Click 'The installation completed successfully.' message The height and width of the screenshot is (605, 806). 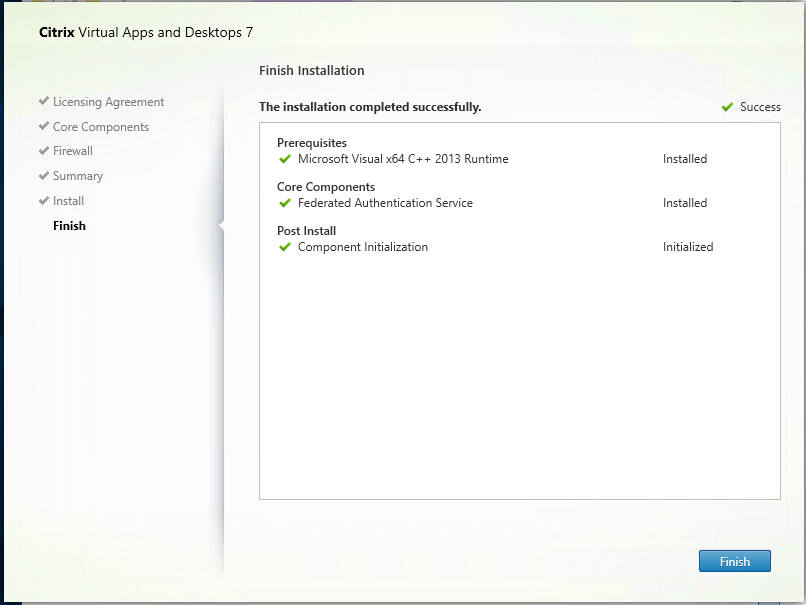pos(370,107)
